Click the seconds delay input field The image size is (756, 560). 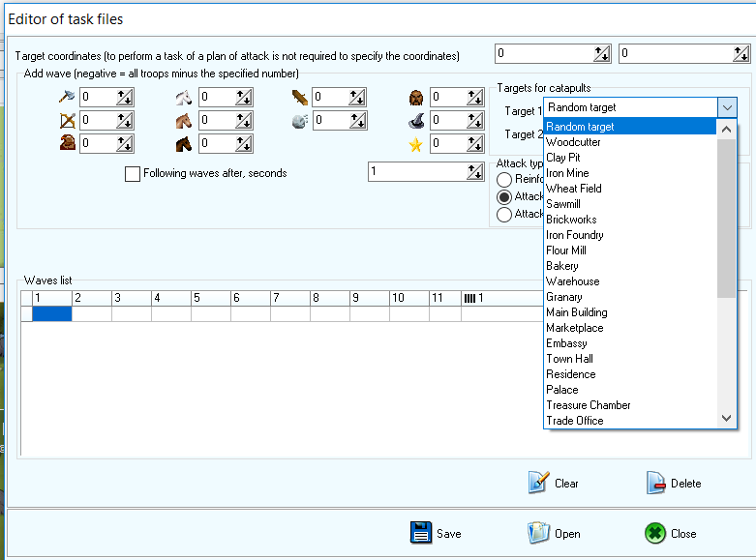[416, 171]
